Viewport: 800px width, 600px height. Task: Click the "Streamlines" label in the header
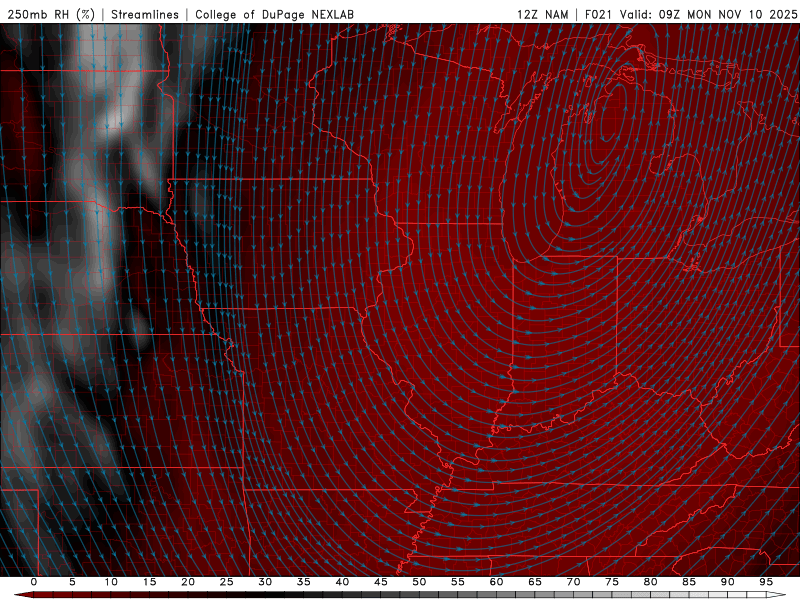145,14
